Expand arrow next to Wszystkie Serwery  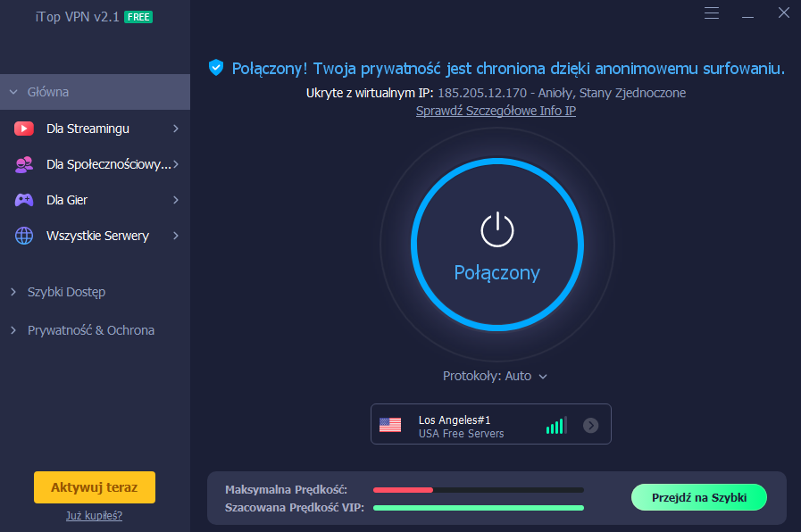pyautogui.click(x=176, y=236)
